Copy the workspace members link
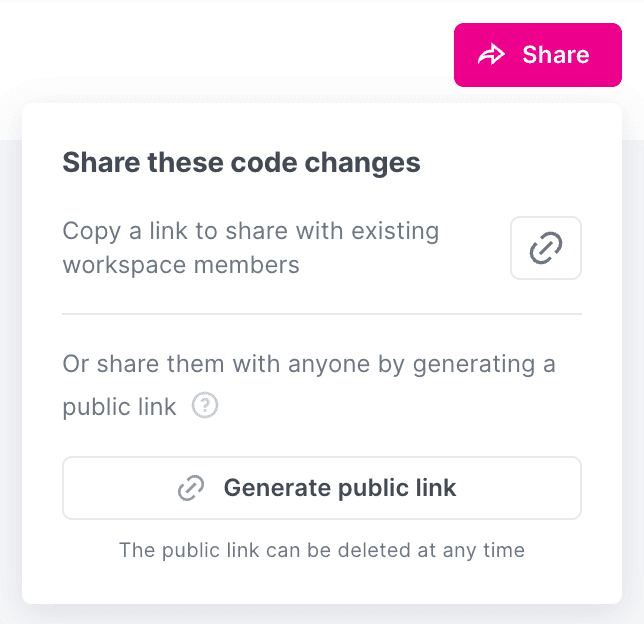This screenshot has width=644, height=624. pyautogui.click(x=545, y=248)
